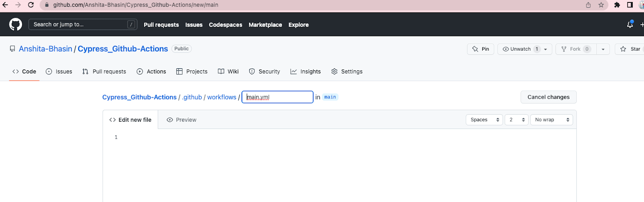Open the Wiki tab

coord(228,71)
